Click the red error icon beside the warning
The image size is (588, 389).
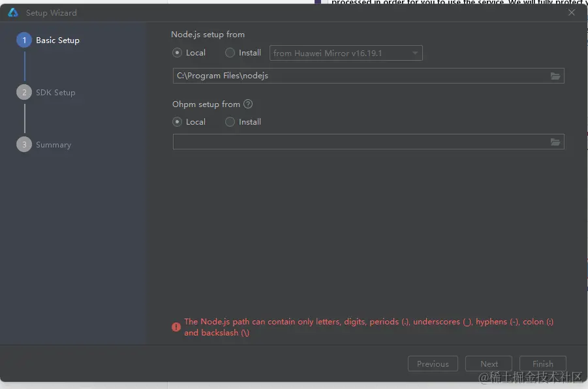(x=176, y=327)
